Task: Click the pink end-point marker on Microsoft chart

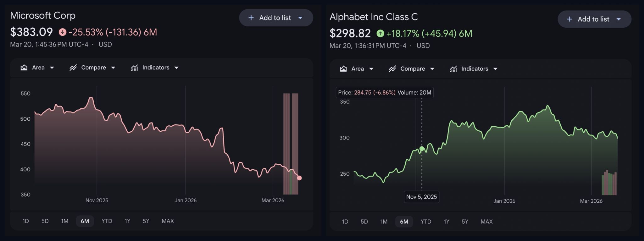Action: point(299,178)
